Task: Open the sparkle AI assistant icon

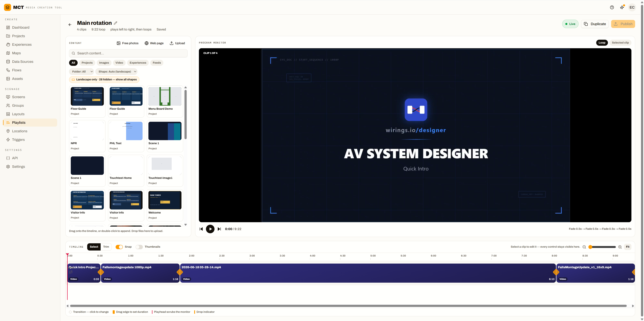Action: [x=622, y=7]
